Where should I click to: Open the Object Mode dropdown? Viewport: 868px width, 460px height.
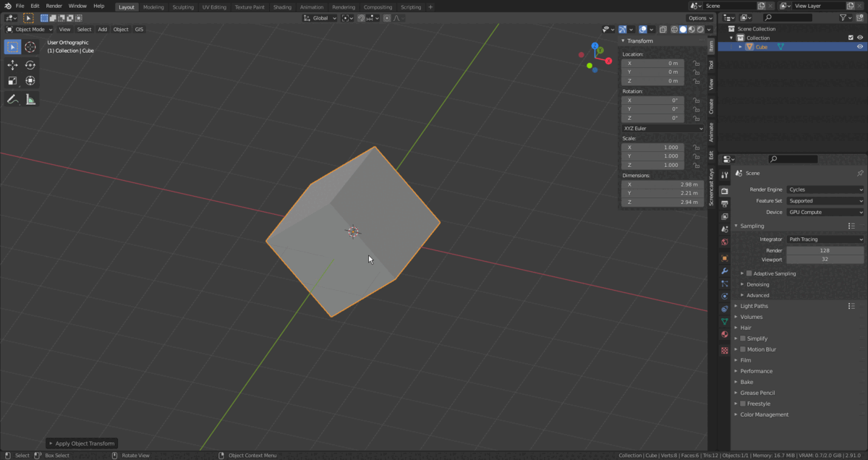click(30, 30)
